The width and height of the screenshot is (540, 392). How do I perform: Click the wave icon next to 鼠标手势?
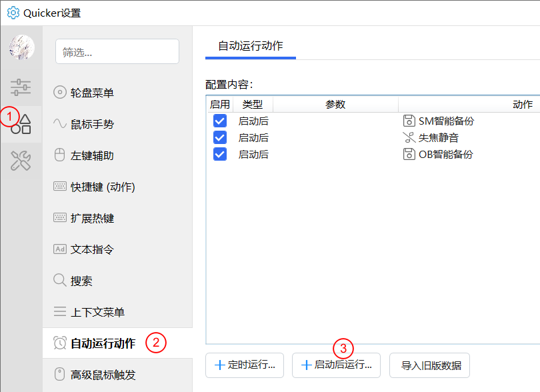(59, 123)
